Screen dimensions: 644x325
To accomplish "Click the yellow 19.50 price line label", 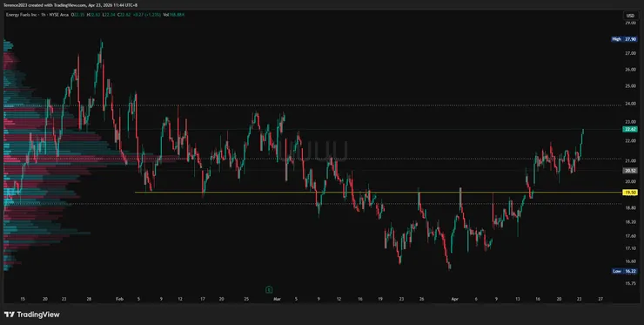I will (x=630, y=192).
